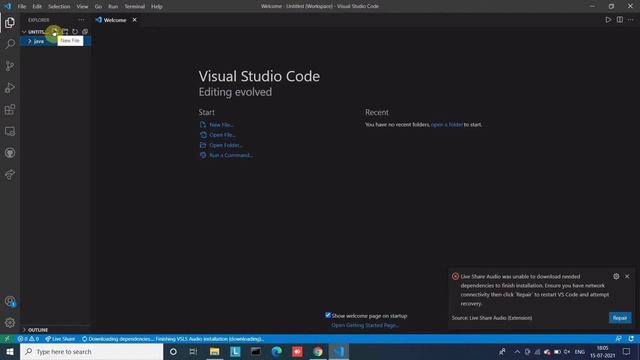Image resolution: width=640 pixels, height=360 pixels.
Task: Open the File menu
Action: point(22,6)
